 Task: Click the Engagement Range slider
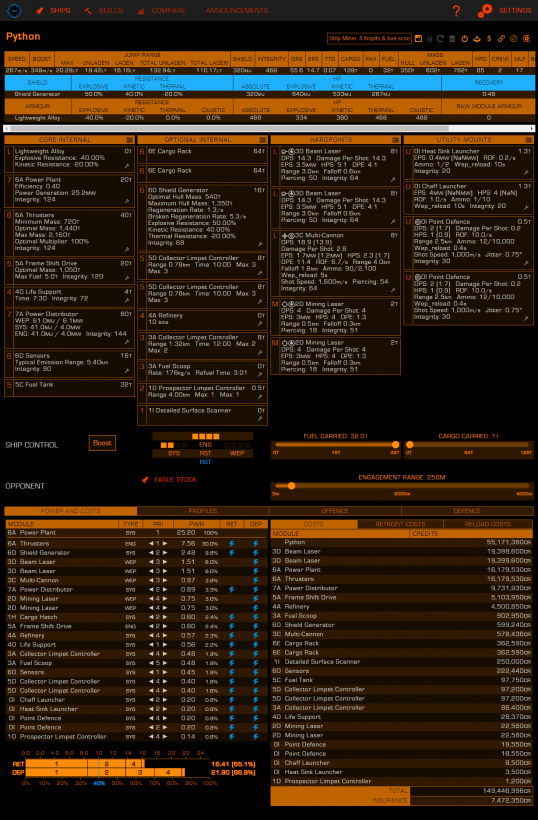point(402,486)
